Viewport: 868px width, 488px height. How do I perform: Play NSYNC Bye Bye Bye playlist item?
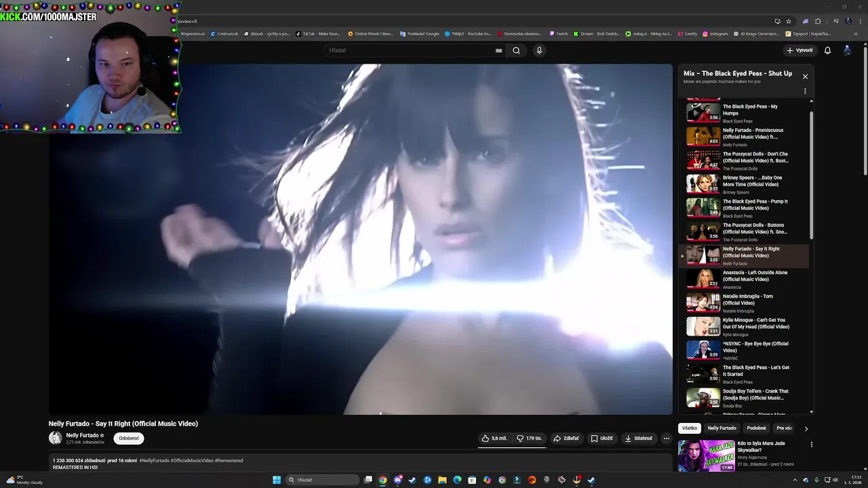tap(744, 350)
